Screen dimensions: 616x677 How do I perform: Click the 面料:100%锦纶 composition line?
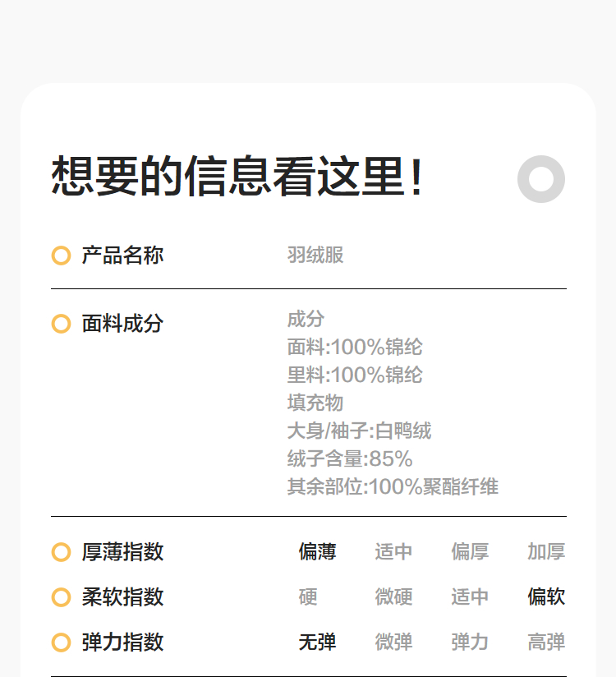355,348
